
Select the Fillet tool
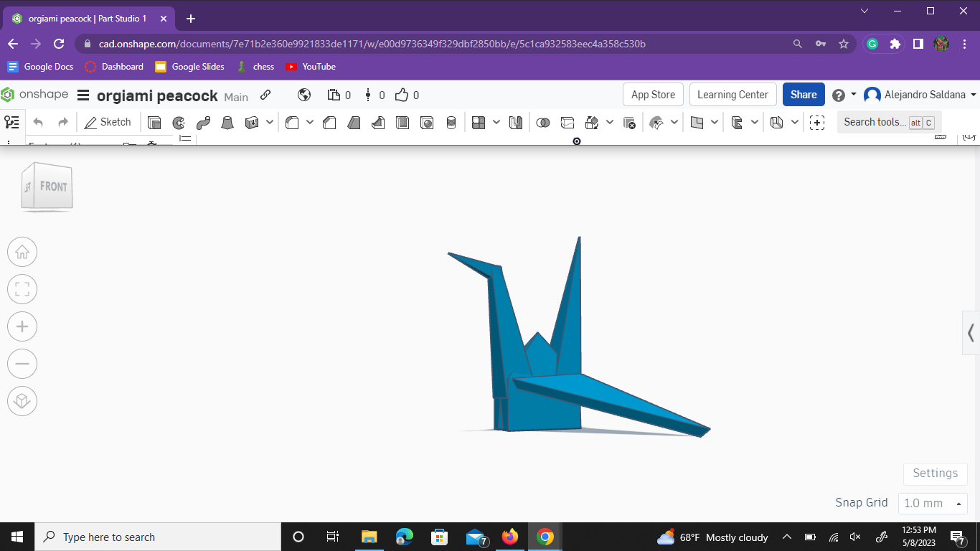(x=291, y=122)
